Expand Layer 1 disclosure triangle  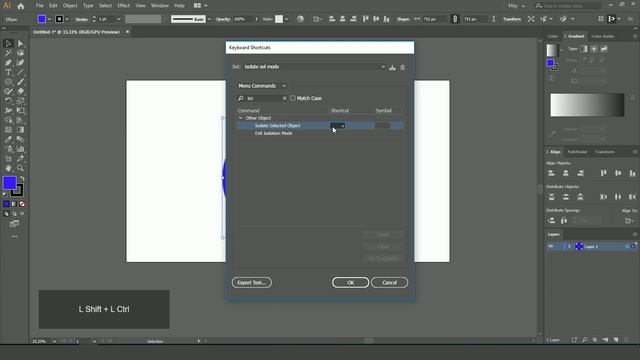[569, 246]
